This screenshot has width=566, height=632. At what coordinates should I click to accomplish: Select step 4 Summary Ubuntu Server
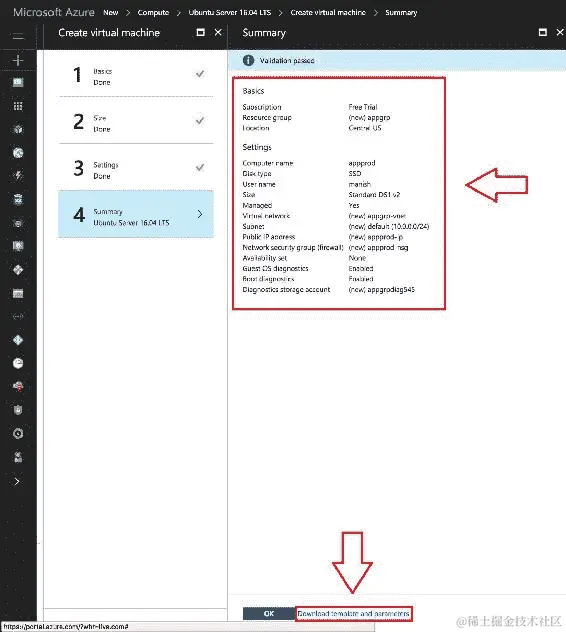[136, 214]
